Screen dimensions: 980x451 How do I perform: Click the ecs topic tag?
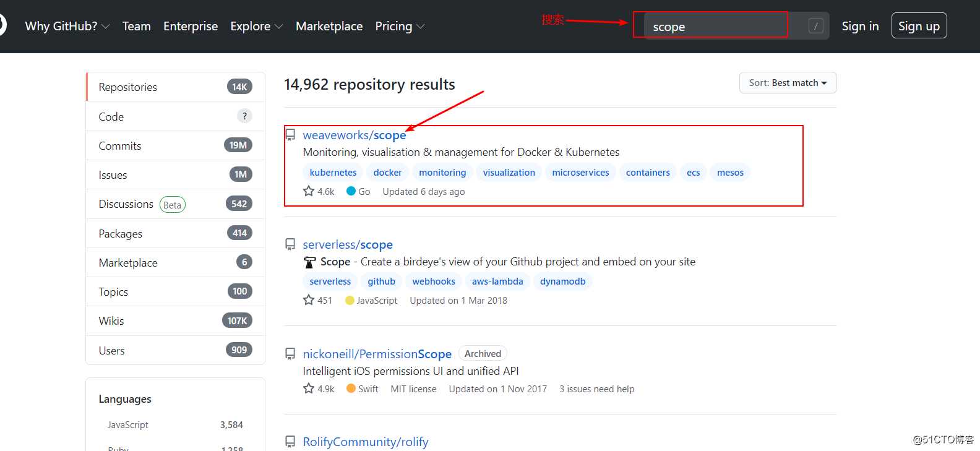click(694, 172)
